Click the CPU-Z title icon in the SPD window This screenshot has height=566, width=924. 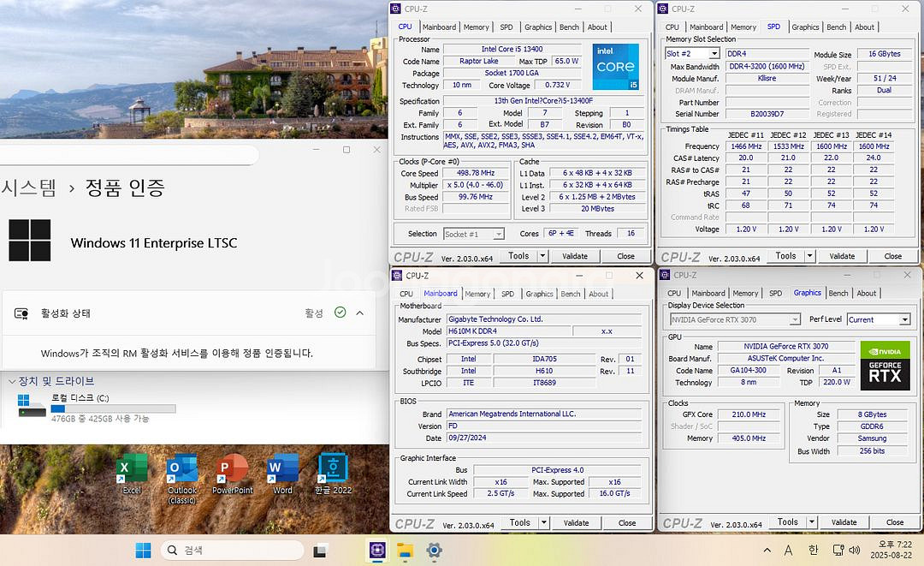(x=663, y=9)
